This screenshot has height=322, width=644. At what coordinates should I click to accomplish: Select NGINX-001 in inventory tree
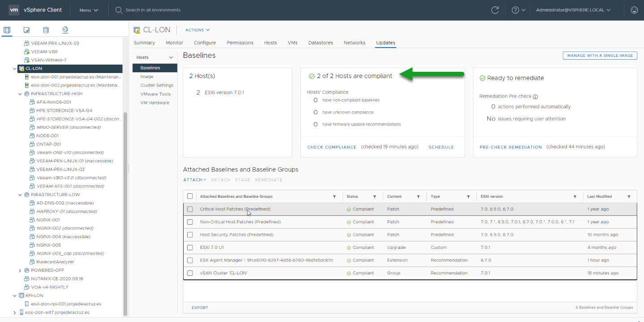pyautogui.click(x=48, y=220)
